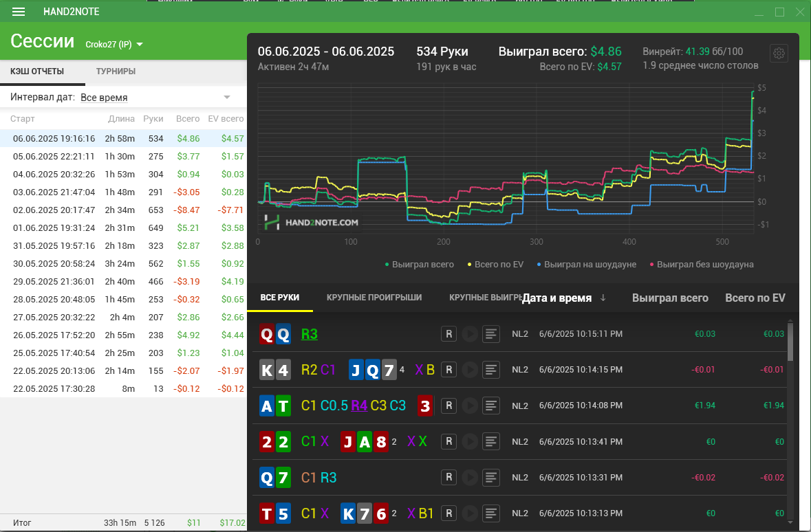Show hand history text for AT hand
The image size is (811, 532).
(491, 406)
